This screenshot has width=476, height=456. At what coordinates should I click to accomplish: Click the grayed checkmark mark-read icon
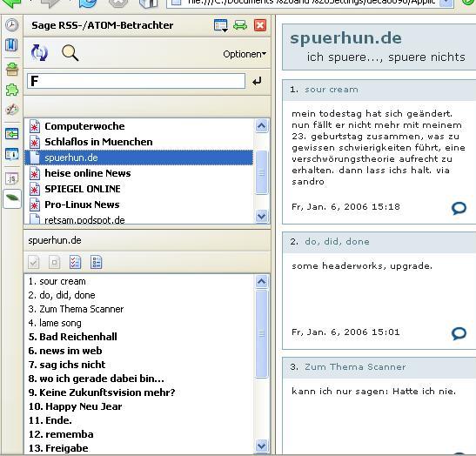[x=33, y=262]
